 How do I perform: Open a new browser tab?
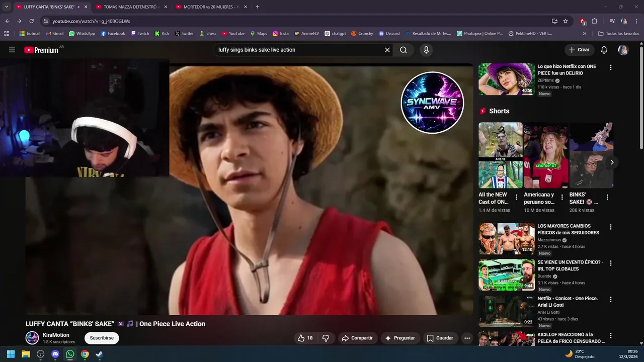(258, 7)
